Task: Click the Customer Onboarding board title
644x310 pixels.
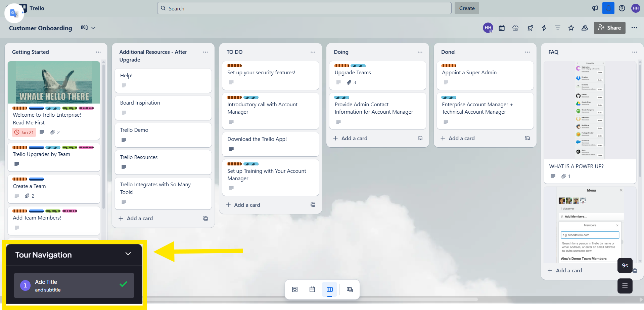Action: pyautogui.click(x=40, y=28)
